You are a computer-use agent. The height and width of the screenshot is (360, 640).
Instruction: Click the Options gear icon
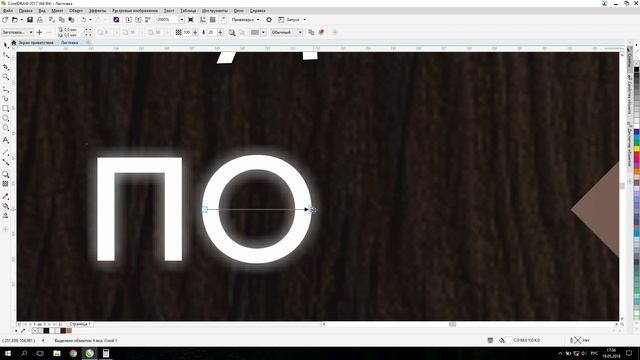click(x=269, y=20)
